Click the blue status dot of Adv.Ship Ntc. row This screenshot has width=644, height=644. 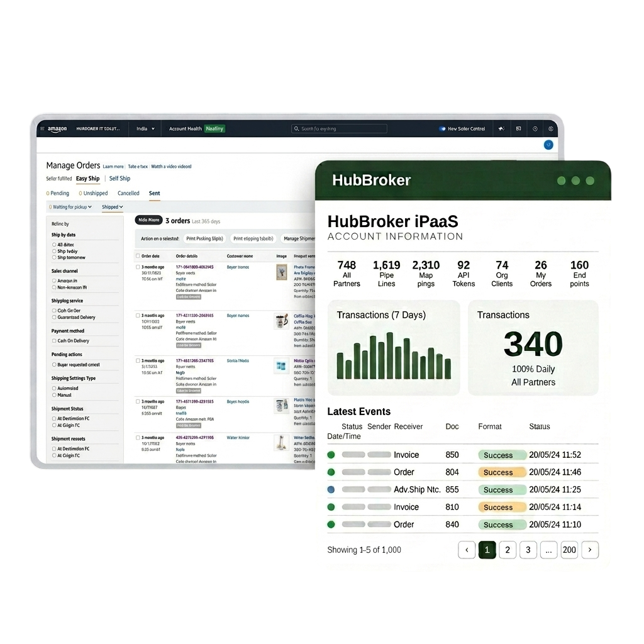point(331,489)
